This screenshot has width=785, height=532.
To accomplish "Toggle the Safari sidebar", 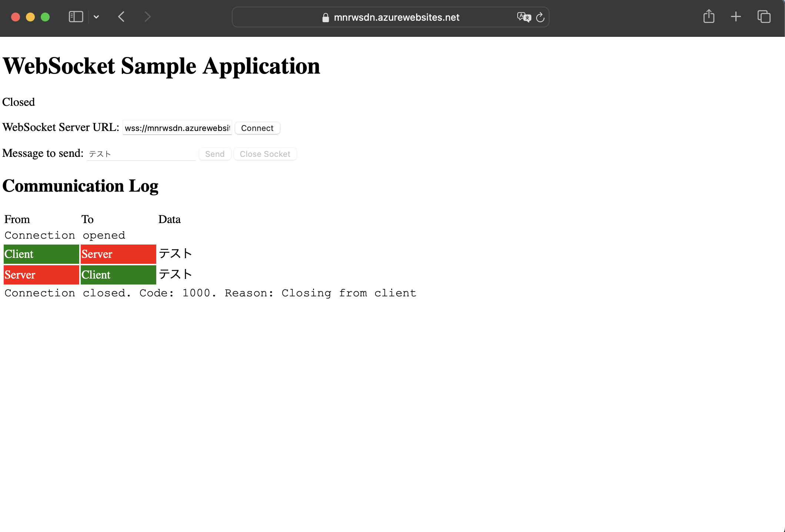I will pyautogui.click(x=76, y=17).
